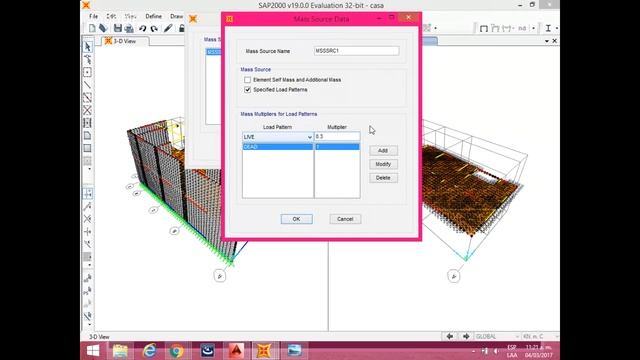
Task: Open the Draw menu
Action: pyautogui.click(x=176, y=16)
